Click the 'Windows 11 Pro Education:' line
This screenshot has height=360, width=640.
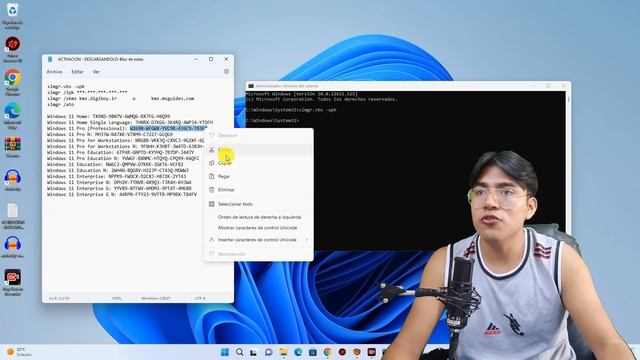coord(120,152)
